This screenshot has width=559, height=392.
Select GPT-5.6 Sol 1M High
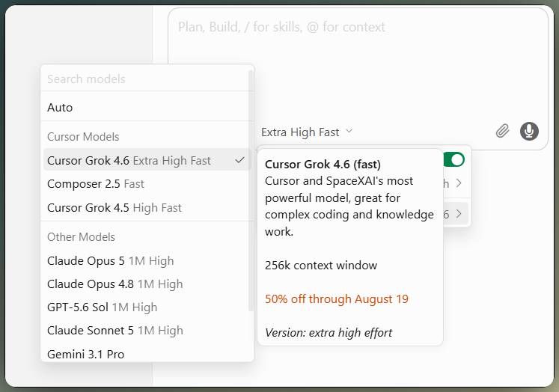pyautogui.click(x=146, y=307)
